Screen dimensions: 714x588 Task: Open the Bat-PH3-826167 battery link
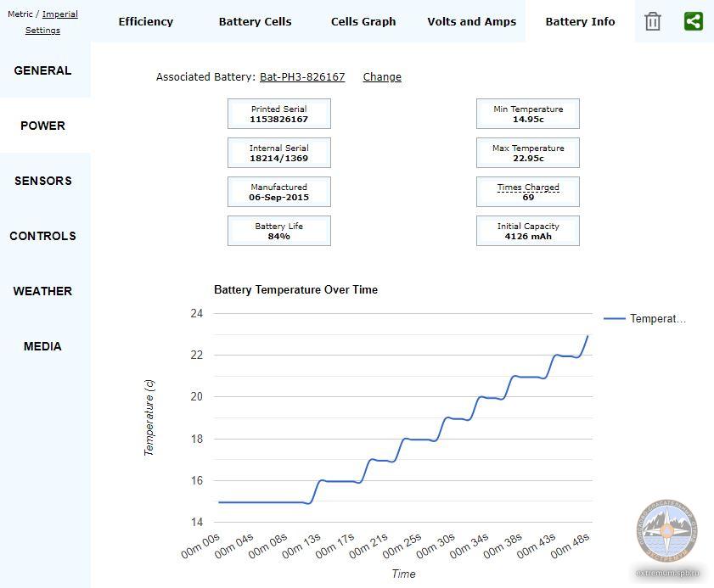click(302, 77)
